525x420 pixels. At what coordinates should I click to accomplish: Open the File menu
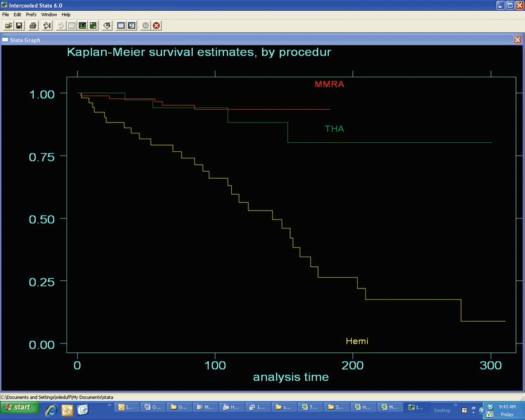coord(6,14)
